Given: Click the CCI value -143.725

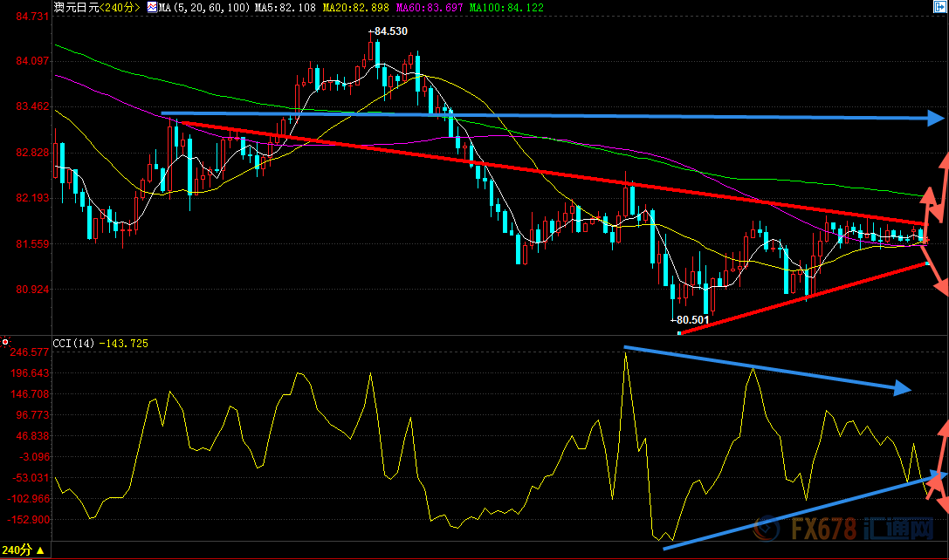Looking at the screenshot, I should [x=124, y=344].
